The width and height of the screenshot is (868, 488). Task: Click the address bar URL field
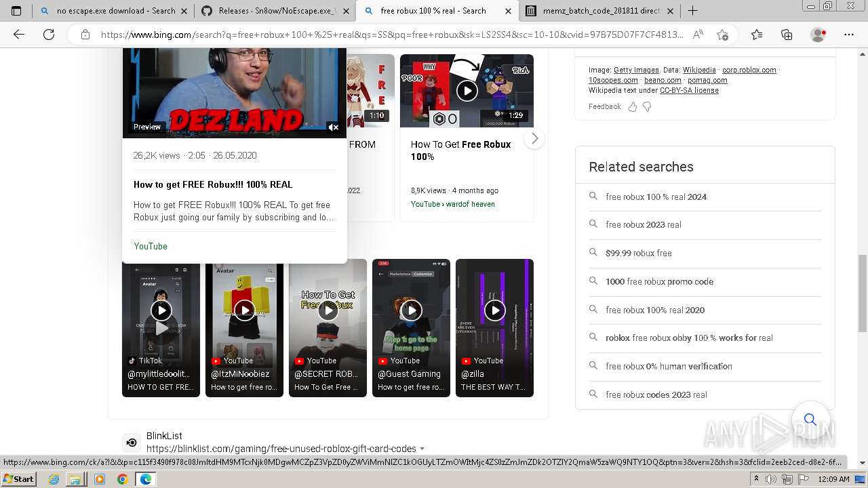pos(392,35)
